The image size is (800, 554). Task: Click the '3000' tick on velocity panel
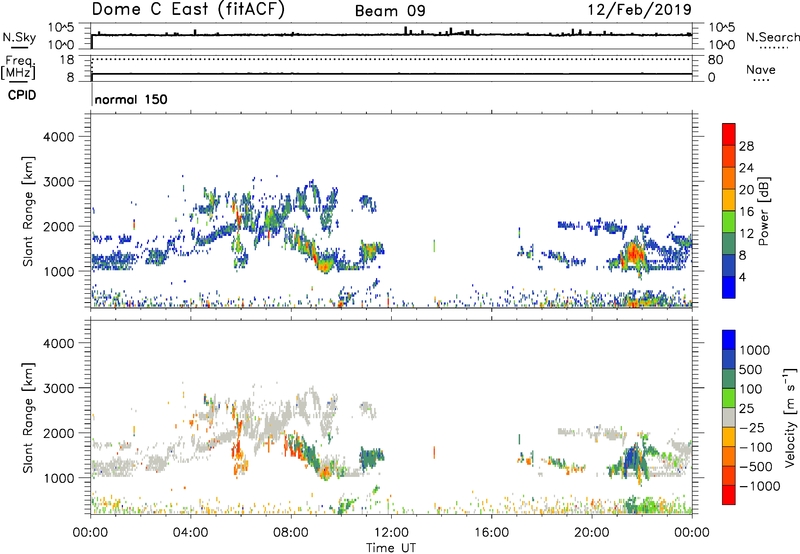(x=58, y=388)
